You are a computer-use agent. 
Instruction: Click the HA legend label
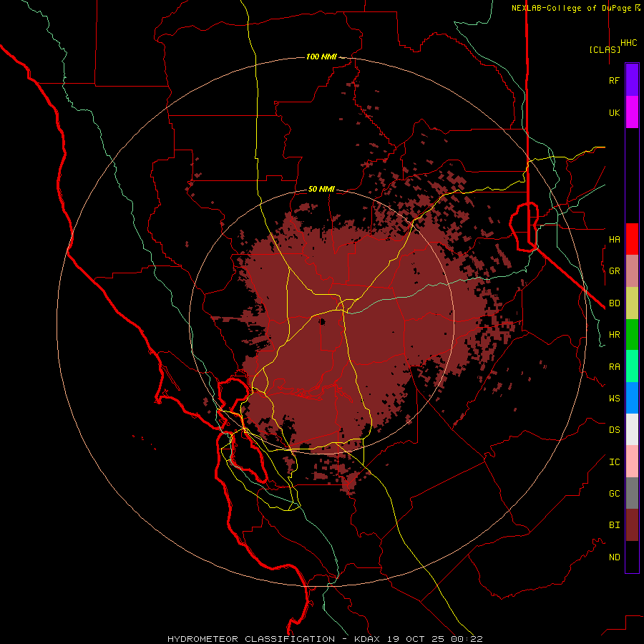(x=614, y=239)
